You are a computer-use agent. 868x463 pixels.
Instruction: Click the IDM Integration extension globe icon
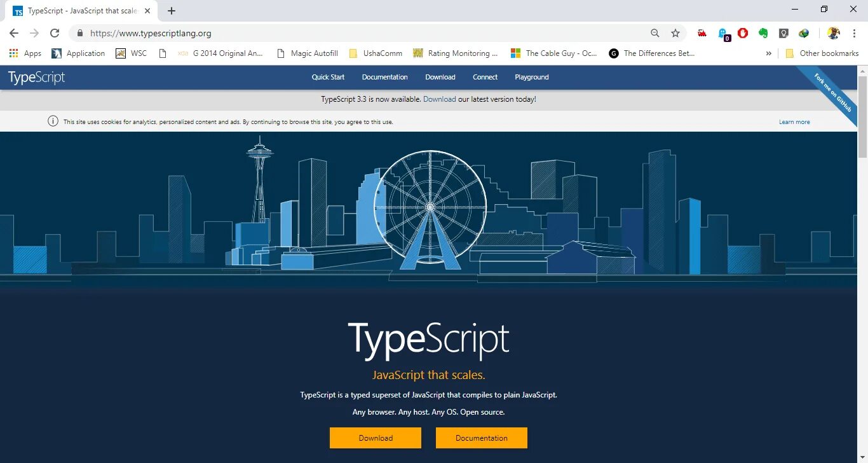pos(803,33)
